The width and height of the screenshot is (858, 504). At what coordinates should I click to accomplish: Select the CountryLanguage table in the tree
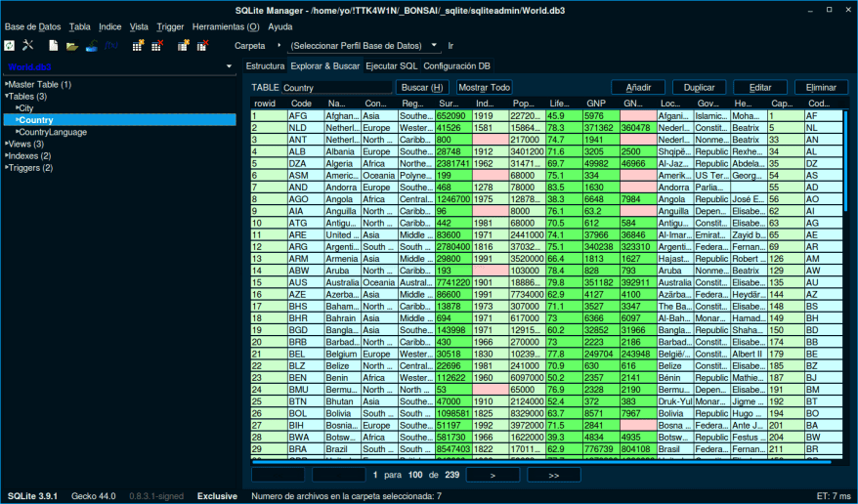point(53,132)
